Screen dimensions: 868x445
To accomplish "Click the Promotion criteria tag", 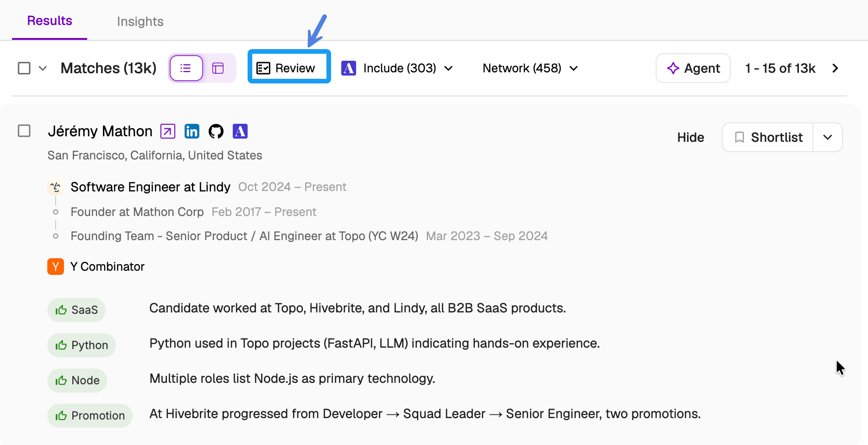I will 90,415.
